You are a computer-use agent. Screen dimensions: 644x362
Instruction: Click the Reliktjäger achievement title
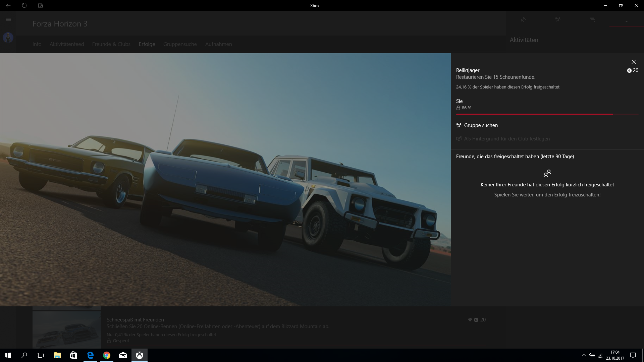(468, 70)
